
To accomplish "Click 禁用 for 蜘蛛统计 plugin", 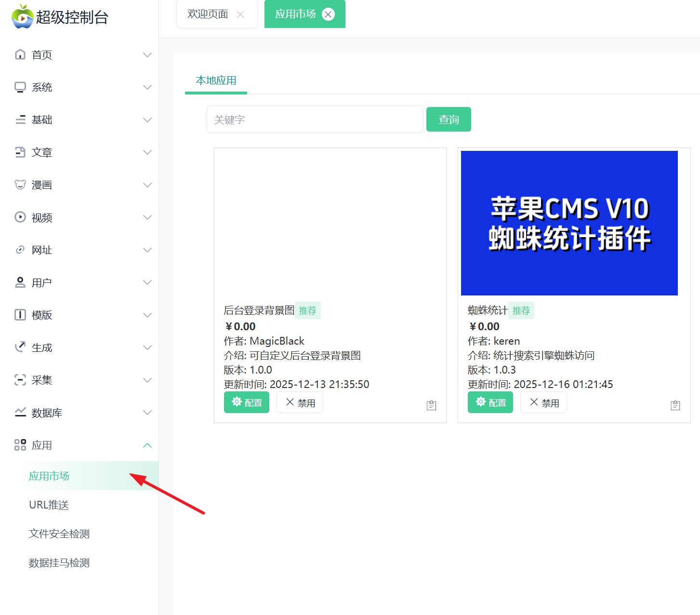I will 543,402.
